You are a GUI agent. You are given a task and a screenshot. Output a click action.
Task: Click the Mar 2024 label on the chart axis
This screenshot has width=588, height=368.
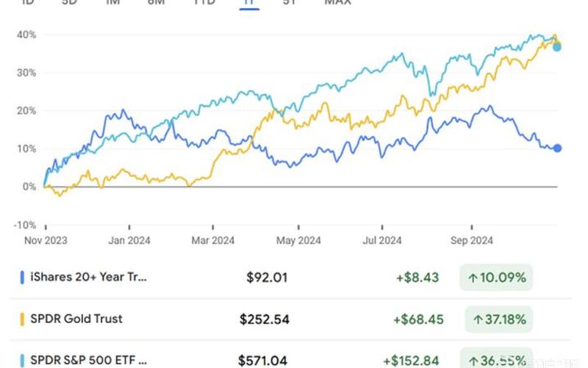(x=214, y=240)
